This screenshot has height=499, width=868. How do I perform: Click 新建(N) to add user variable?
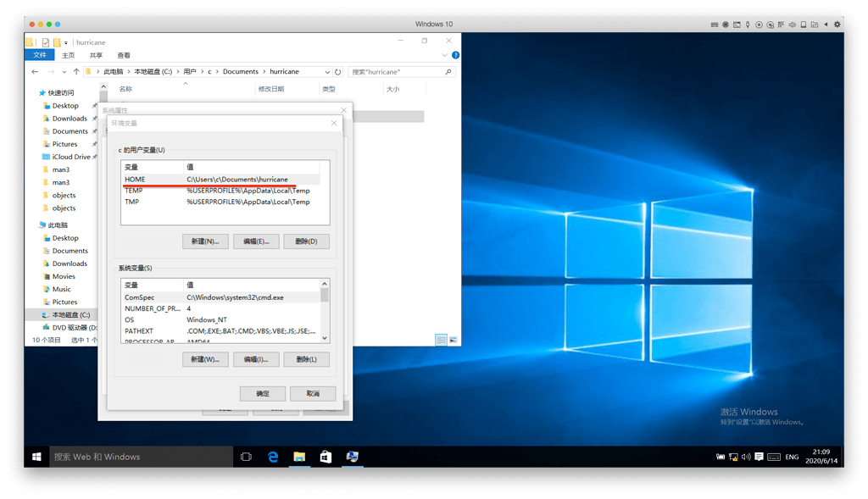pos(205,241)
